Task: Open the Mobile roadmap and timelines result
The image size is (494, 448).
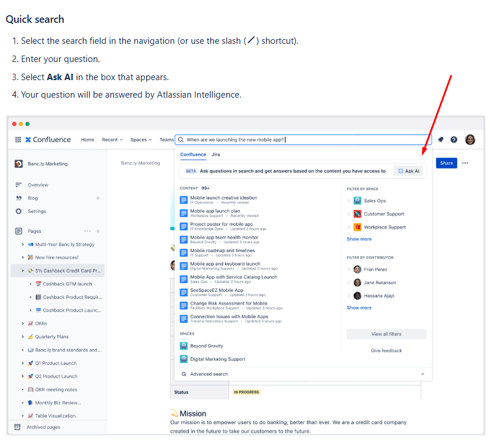Action: coord(222,251)
